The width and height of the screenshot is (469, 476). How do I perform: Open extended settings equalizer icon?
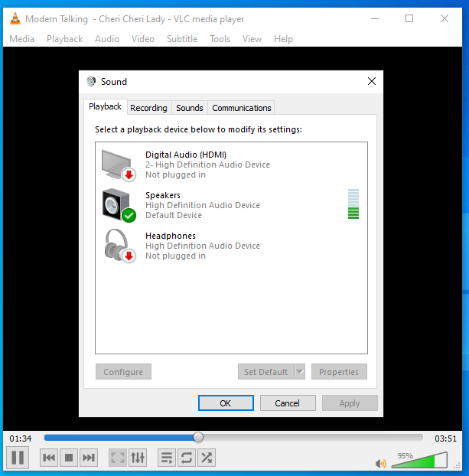tap(138, 458)
